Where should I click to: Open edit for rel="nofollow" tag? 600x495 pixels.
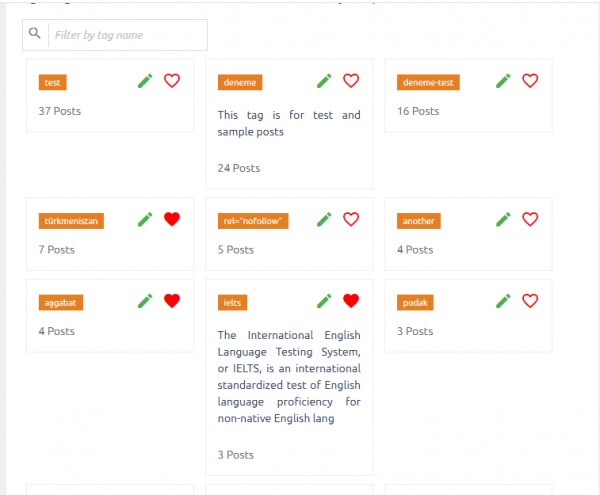click(324, 219)
